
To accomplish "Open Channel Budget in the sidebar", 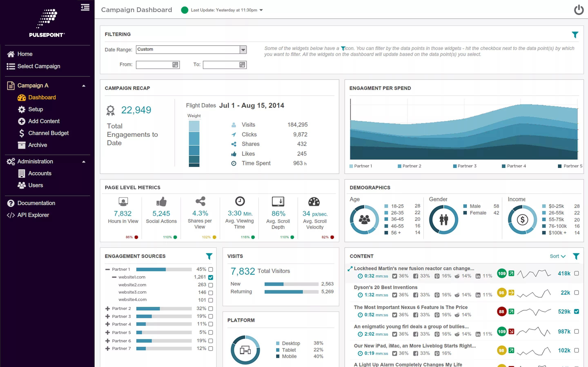I will 48,133.
